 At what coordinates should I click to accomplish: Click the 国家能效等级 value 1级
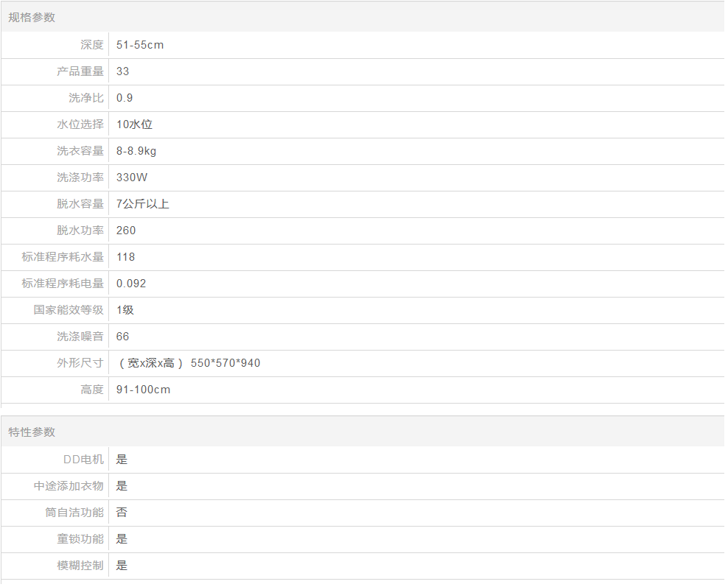point(125,310)
